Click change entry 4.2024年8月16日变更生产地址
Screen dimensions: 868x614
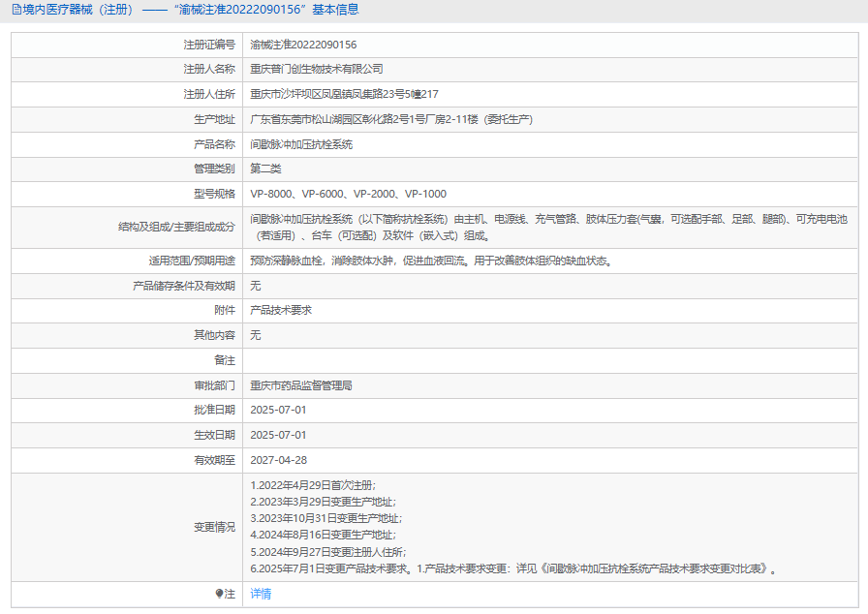point(324,535)
